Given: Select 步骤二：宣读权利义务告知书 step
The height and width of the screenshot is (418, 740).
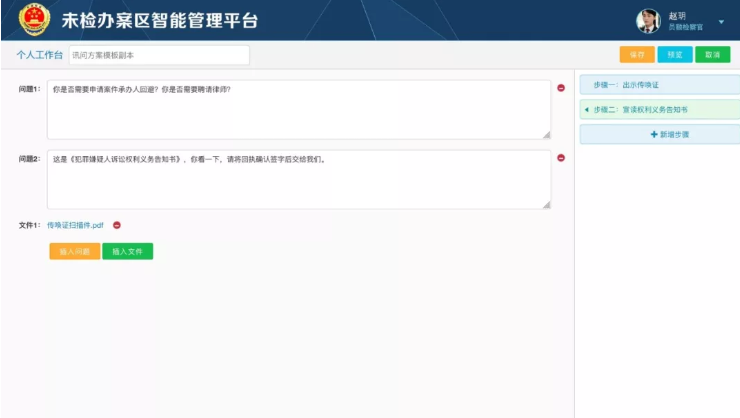Looking at the screenshot, I should tap(659, 109).
